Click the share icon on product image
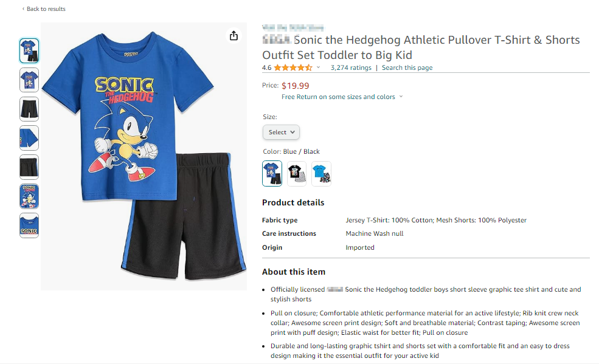The image size is (599, 364). (234, 36)
